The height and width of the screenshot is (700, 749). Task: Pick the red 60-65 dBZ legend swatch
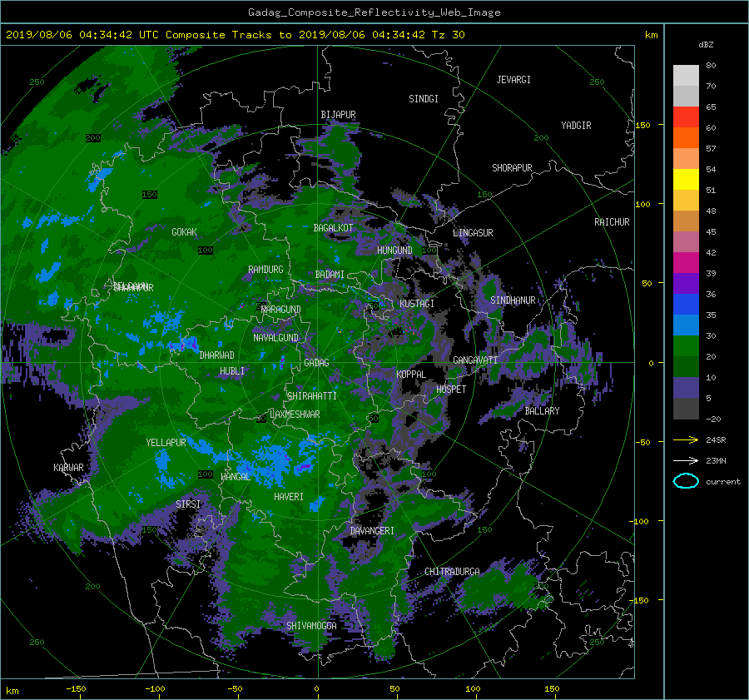click(x=686, y=117)
